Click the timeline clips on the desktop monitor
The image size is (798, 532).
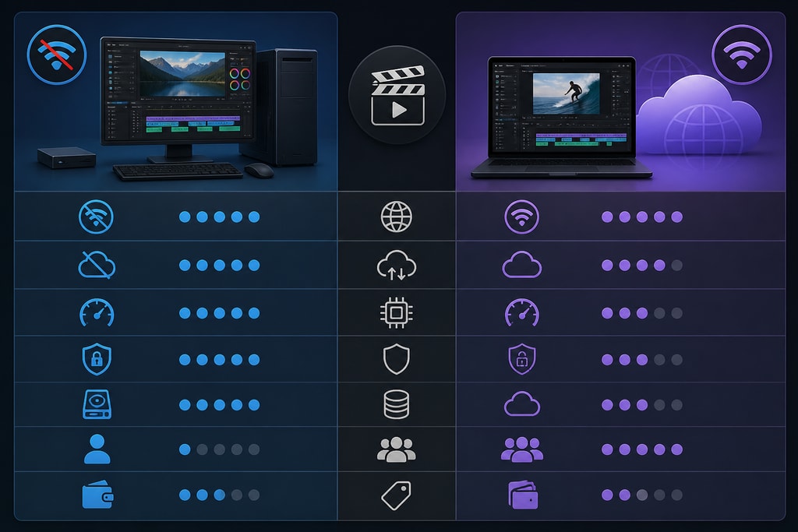[x=193, y=124]
